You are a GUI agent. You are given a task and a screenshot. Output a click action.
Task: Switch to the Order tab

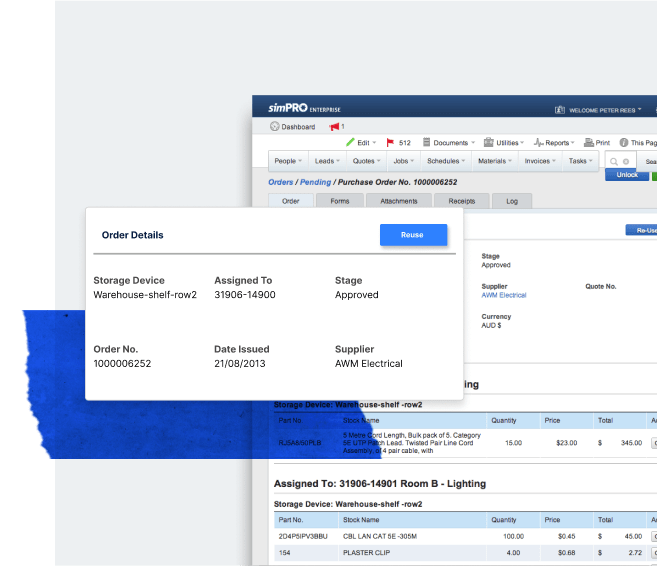pos(291,201)
